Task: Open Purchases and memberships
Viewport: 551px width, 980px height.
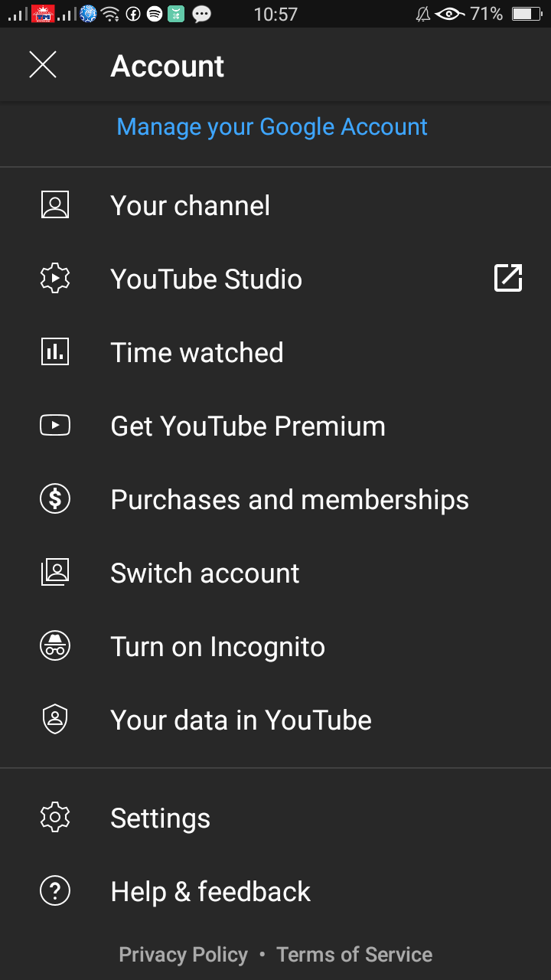Action: [275, 499]
